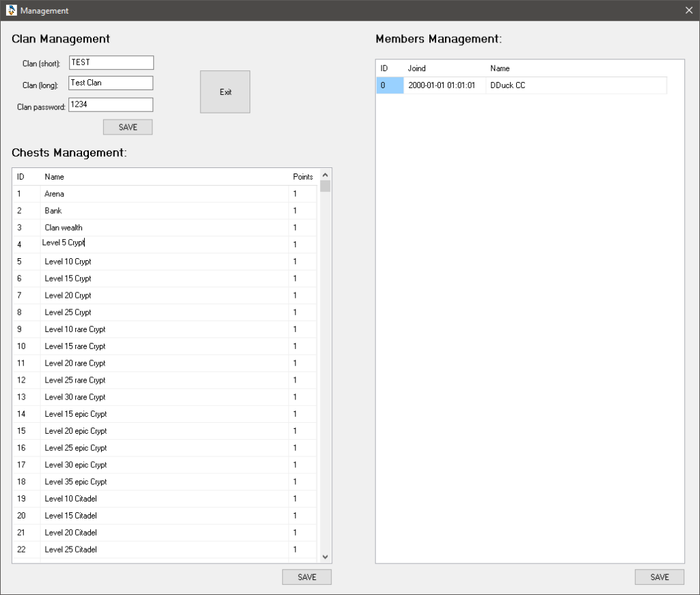Click the Clan (long) text field

coord(111,83)
